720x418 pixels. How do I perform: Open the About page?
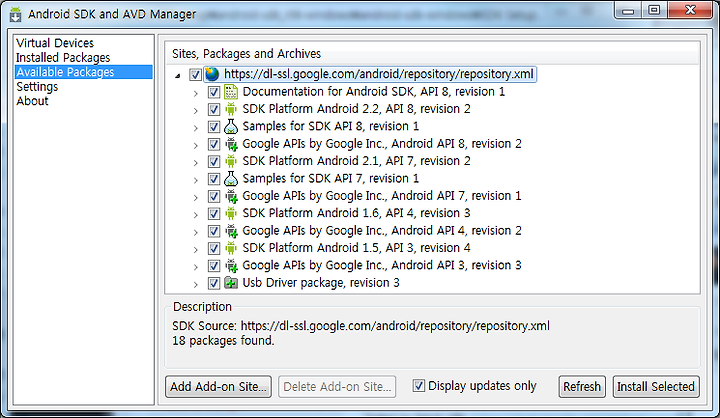[x=32, y=101]
